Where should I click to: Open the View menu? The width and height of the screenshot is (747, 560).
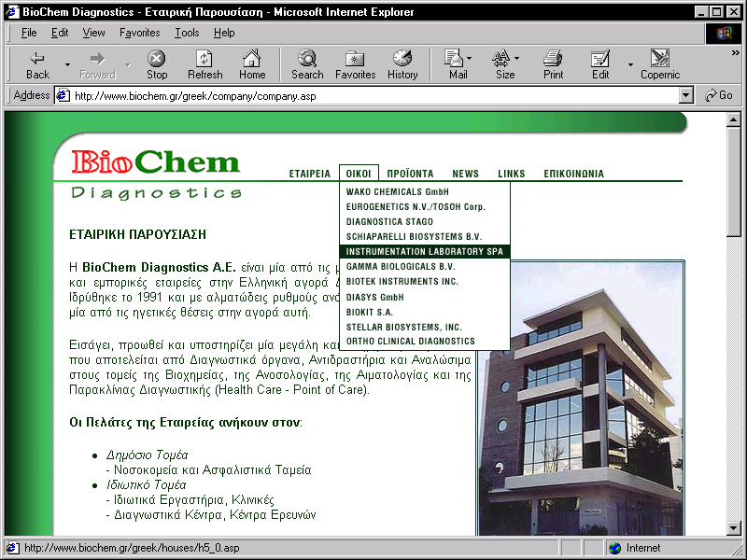tap(93, 33)
